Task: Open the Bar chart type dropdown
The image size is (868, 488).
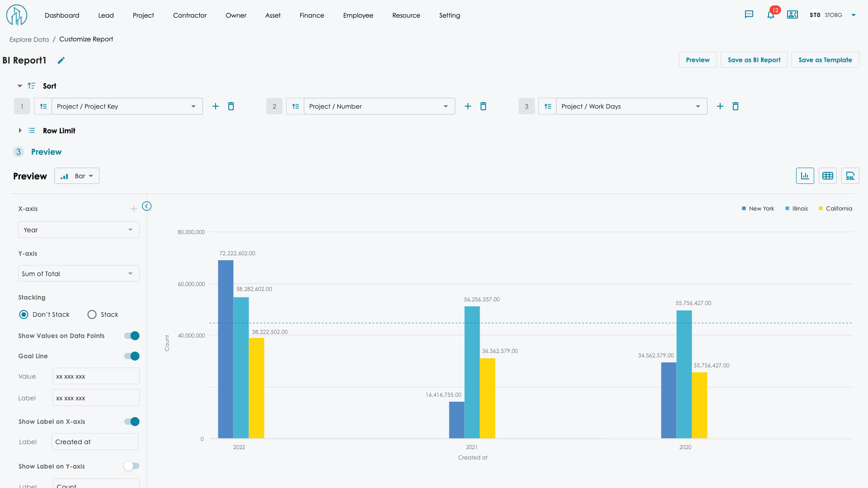Action: tap(77, 176)
